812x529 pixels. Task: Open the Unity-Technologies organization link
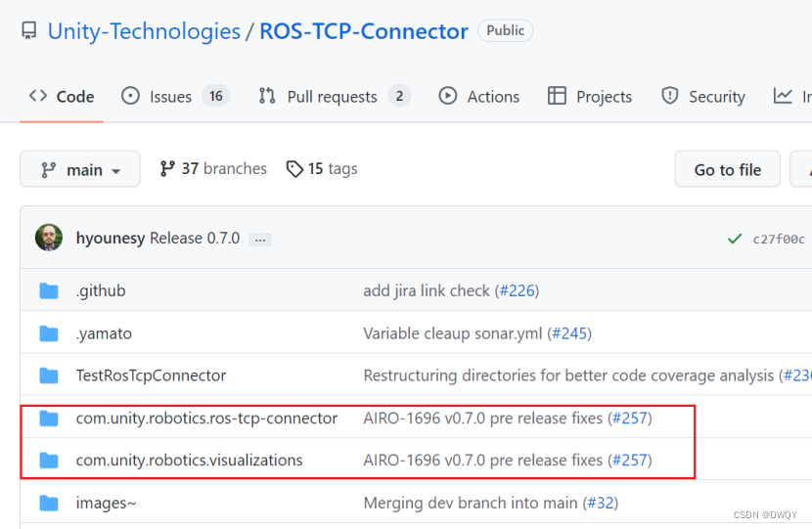[x=144, y=31]
